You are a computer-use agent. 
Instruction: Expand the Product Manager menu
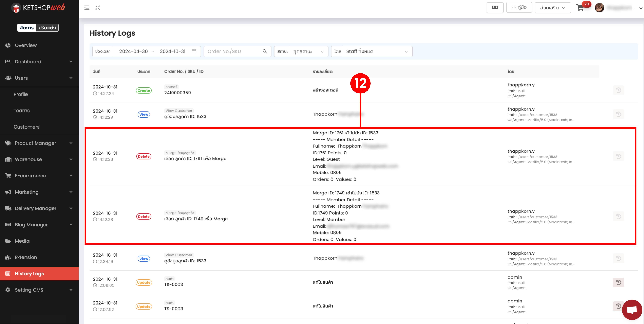pyautogui.click(x=39, y=143)
